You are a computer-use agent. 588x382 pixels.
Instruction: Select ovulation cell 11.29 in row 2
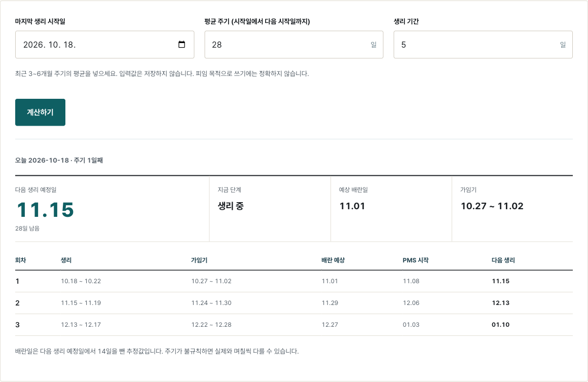click(330, 303)
